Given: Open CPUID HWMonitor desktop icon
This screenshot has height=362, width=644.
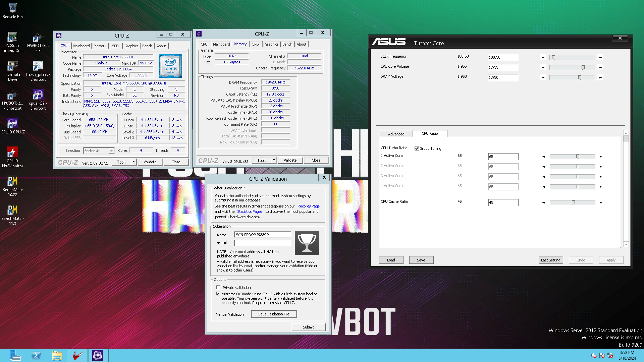Looking at the screenshot, I should pos(13,158).
